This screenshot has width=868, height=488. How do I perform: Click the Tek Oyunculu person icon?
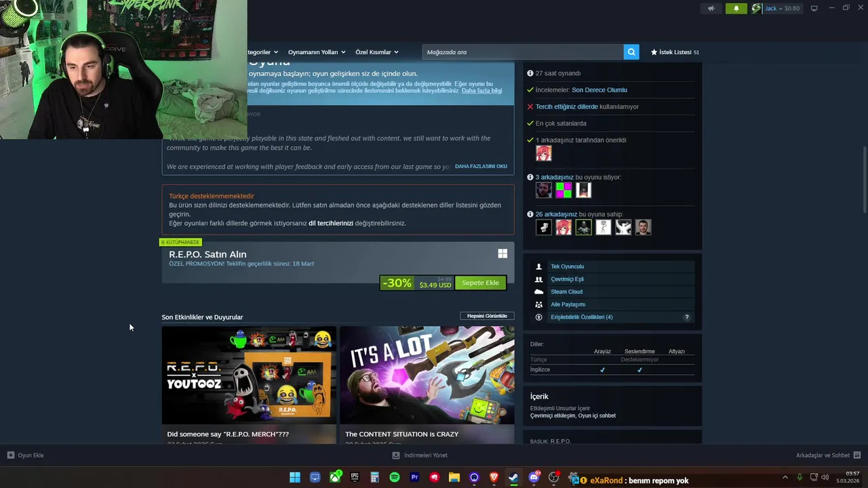tap(539, 266)
